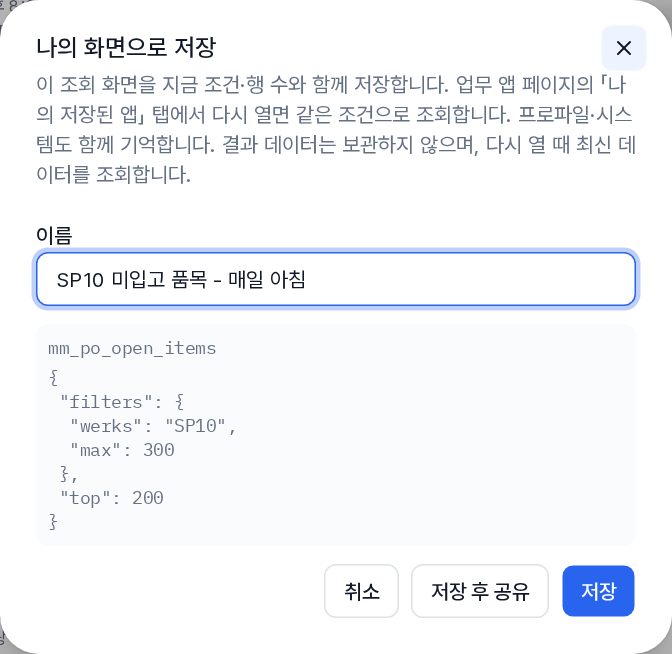Click the 나의 화면으로 저장 title
Viewport: 672px width, 654px height.
coord(126,47)
